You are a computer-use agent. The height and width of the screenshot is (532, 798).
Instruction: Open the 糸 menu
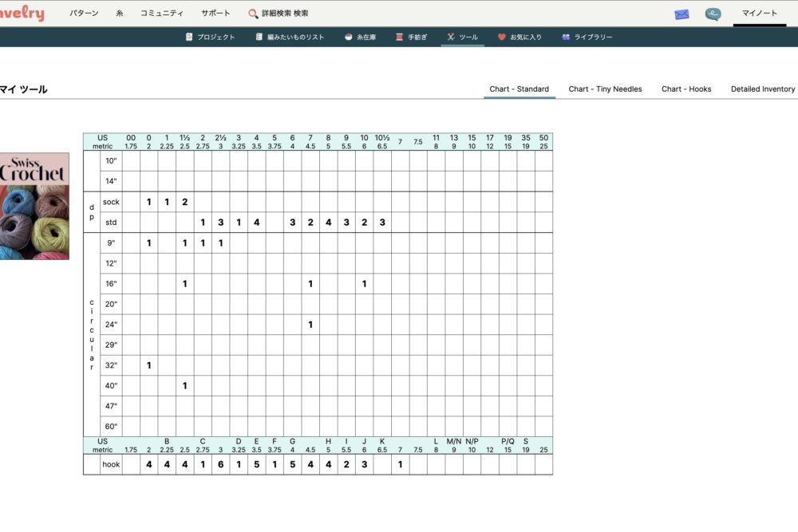120,14
